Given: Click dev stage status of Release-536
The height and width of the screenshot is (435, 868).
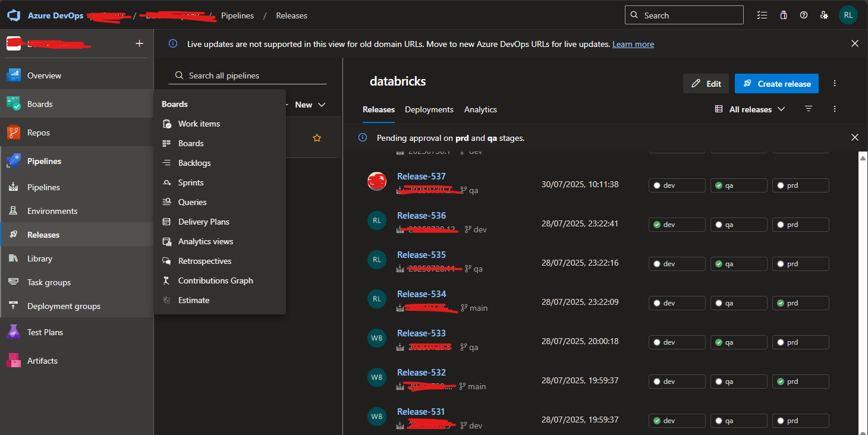Looking at the screenshot, I should coord(677,225).
